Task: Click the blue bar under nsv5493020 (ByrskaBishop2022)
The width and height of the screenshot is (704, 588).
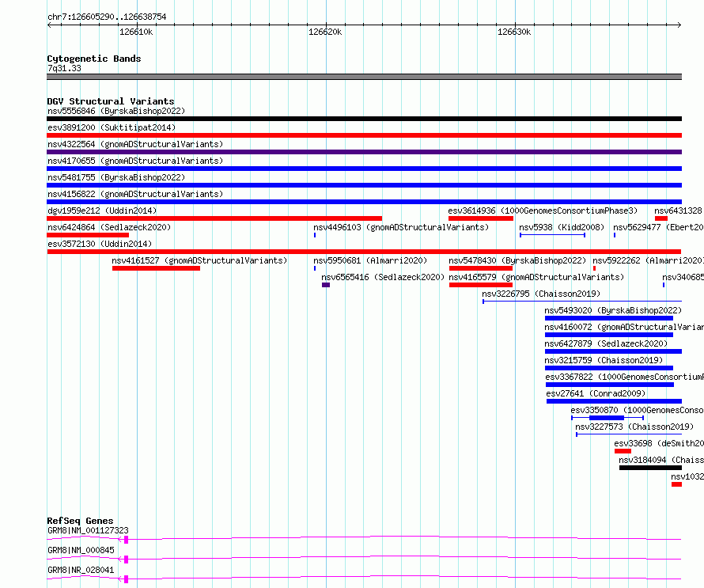Action: point(609,318)
